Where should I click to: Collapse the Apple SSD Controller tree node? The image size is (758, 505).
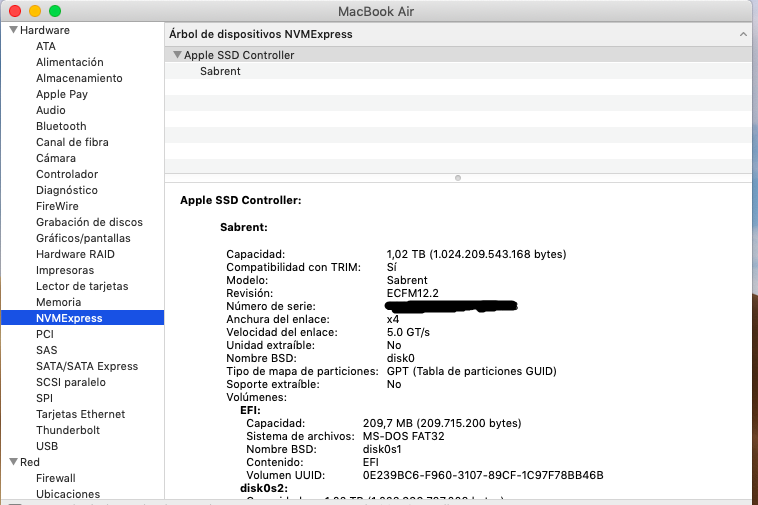click(177, 55)
